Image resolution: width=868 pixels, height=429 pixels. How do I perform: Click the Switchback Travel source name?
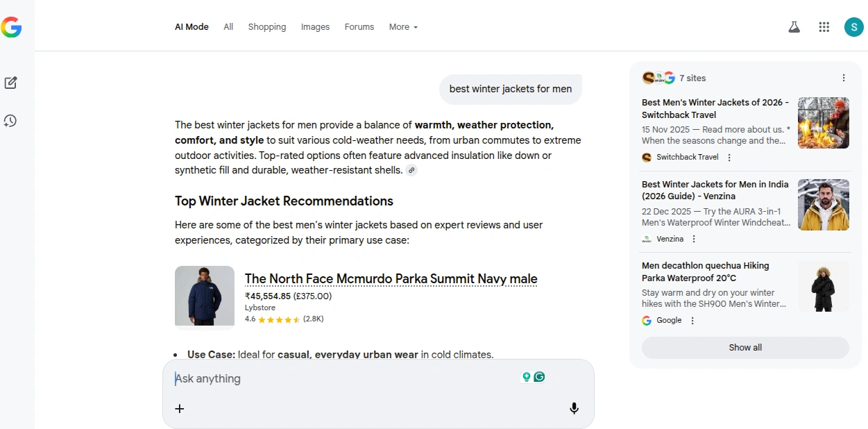click(688, 158)
